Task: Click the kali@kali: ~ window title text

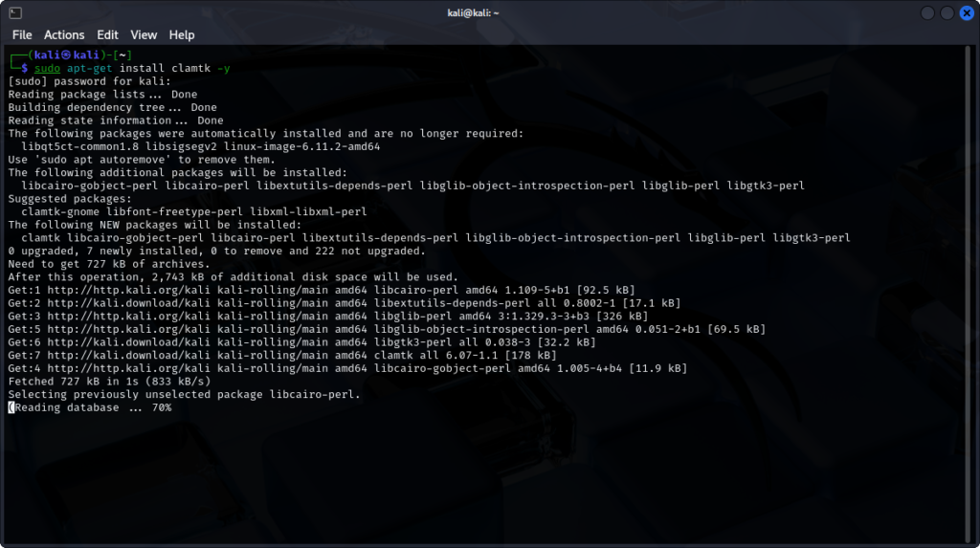Action: click(489, 12)
